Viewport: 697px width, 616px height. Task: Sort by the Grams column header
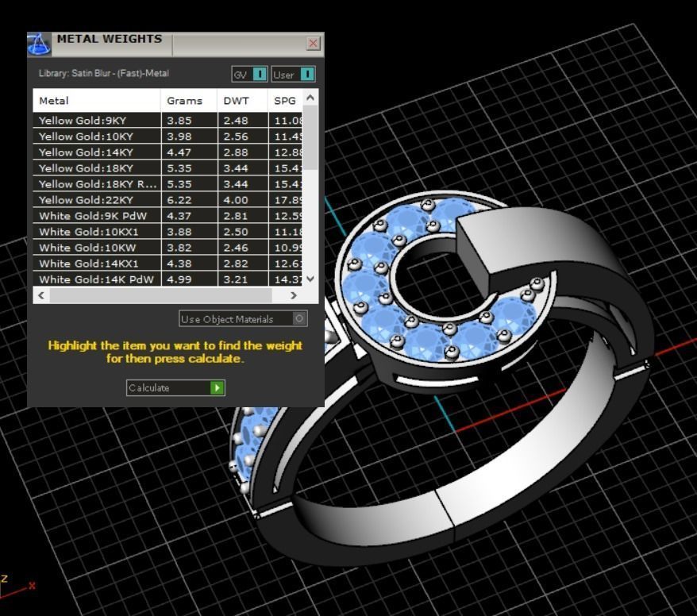pyautogui.click(x=189, y=101)
